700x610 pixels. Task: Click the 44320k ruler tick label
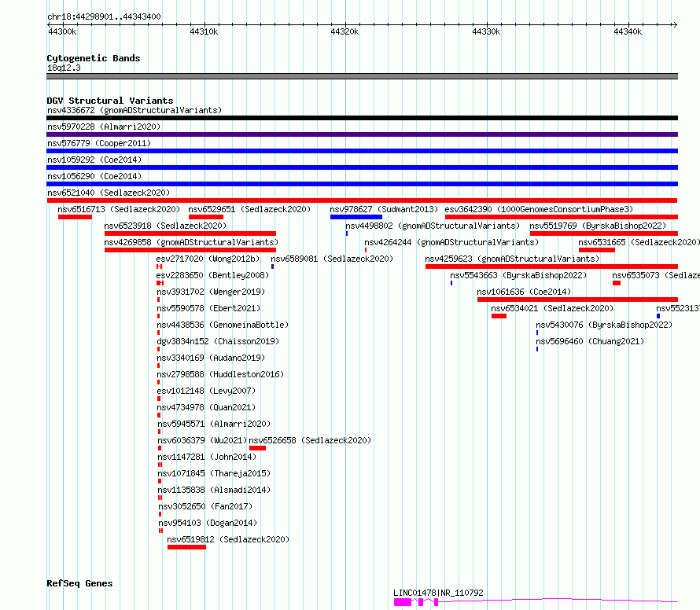[344, 31]
